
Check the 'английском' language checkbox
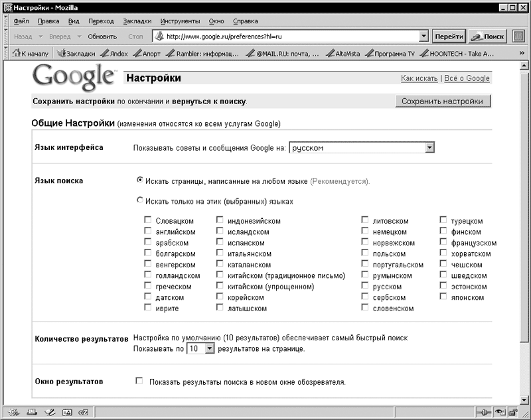(148, 232)
